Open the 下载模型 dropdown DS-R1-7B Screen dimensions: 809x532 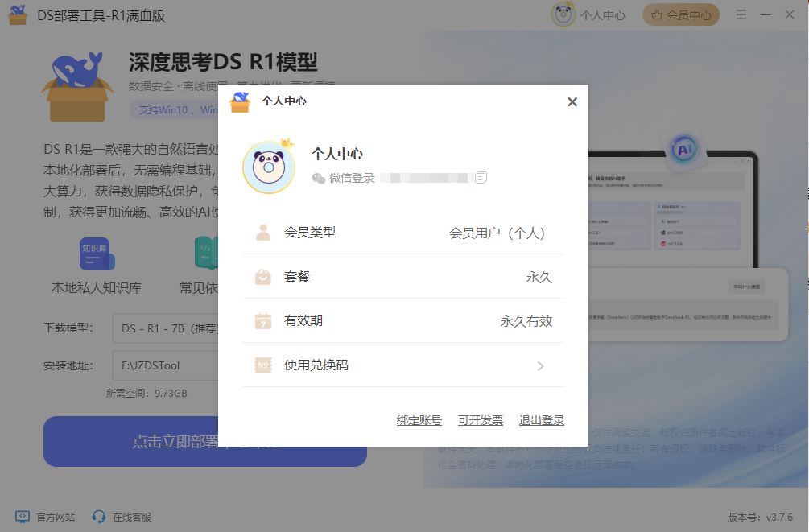(165, 328)
